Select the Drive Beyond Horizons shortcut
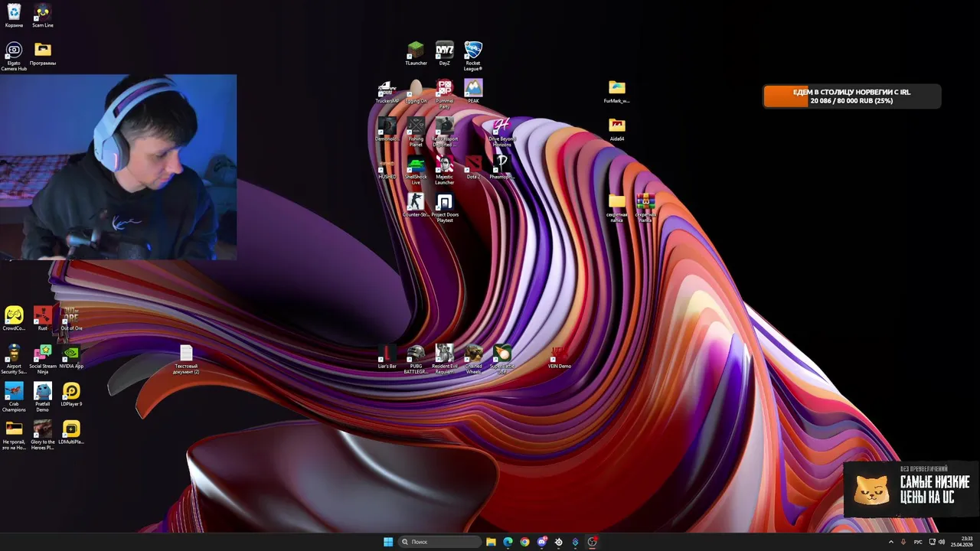The image size is (980, 551). [501, 132]
